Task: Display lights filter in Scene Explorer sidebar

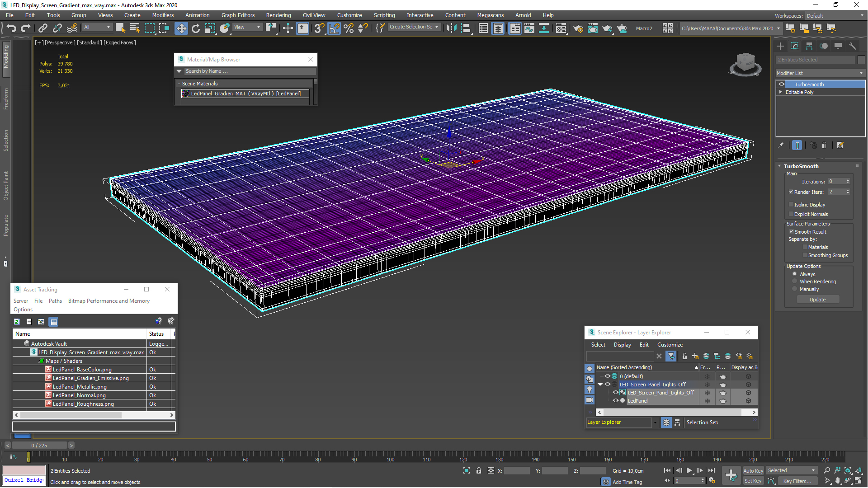Action: click(x=590, y=389)
